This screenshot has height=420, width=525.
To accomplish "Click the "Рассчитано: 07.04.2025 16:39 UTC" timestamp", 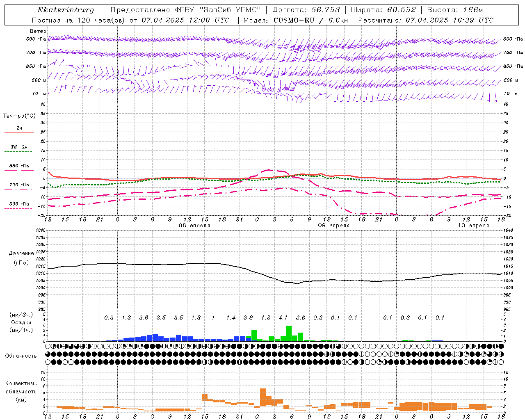I will (426, 20).
